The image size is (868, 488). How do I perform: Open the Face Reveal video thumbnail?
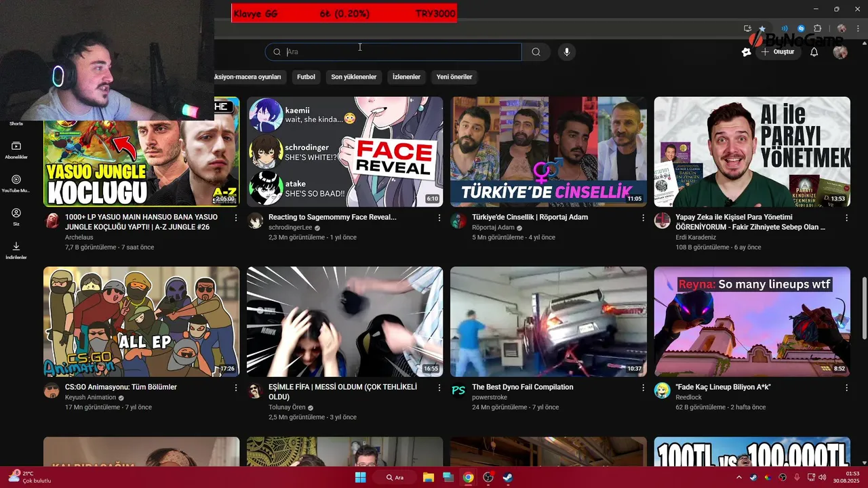click(x=344, y=151)
